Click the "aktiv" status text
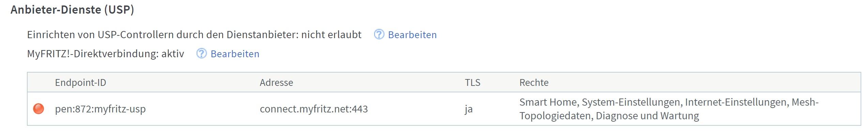The height and width of the screenshot is (138, 868). 172,54
